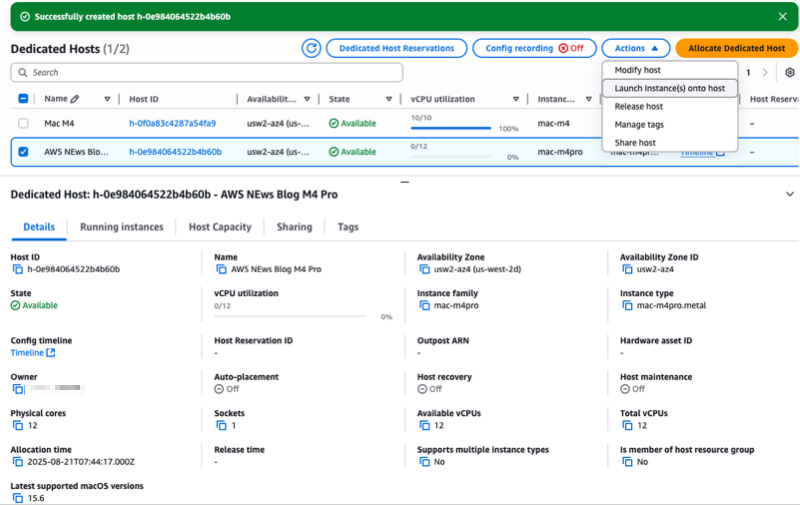
Task: Copy the Instance type mac-m4pro.metal
Action: (x=626, y=305)
